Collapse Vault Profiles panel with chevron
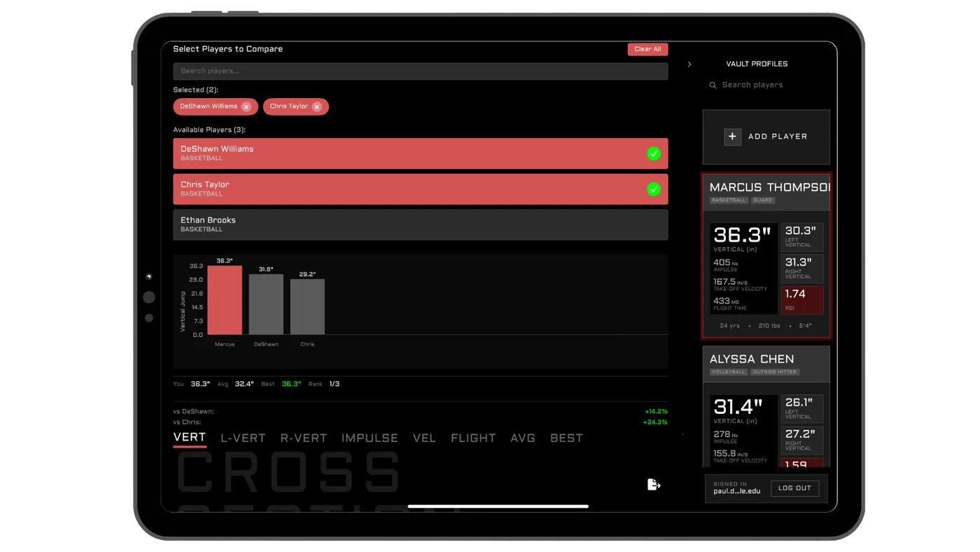Image resolution: width=980 pixels, height=552 pixels. 689,64
